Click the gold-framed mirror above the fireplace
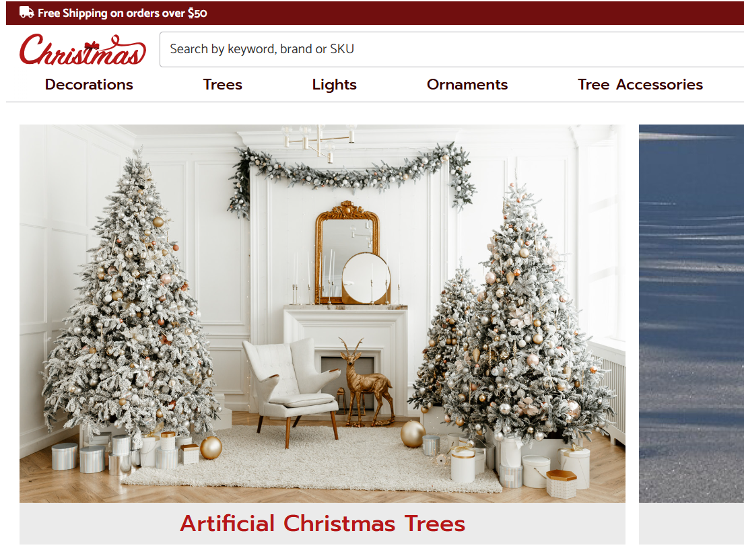This screenshot has height=560, width=744. point(347,252)
